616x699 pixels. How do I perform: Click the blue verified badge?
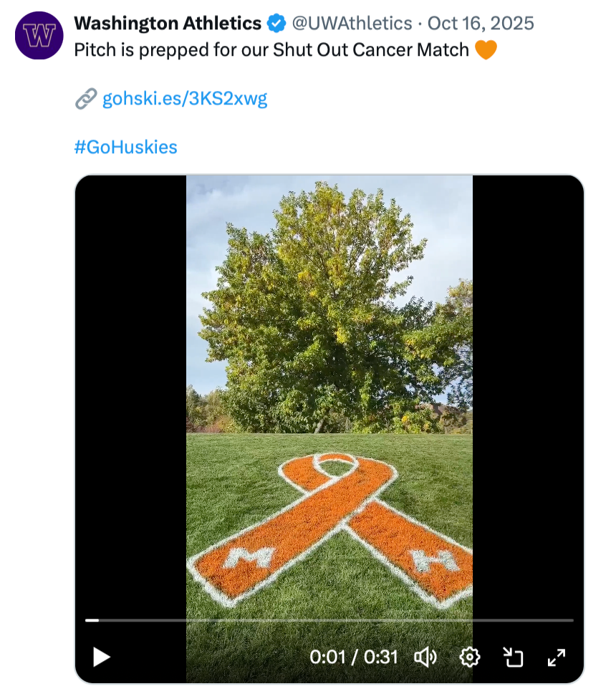[x=276, y=24]
